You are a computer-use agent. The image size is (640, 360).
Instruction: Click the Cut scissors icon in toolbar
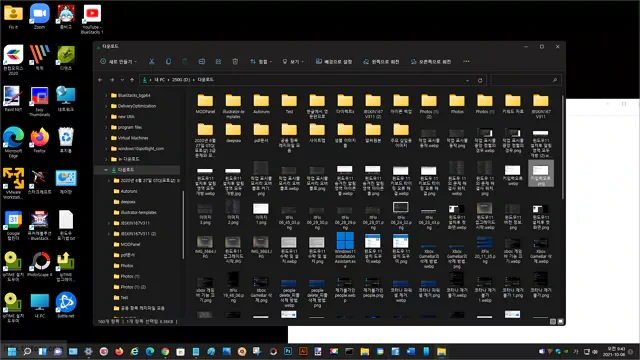151,62
